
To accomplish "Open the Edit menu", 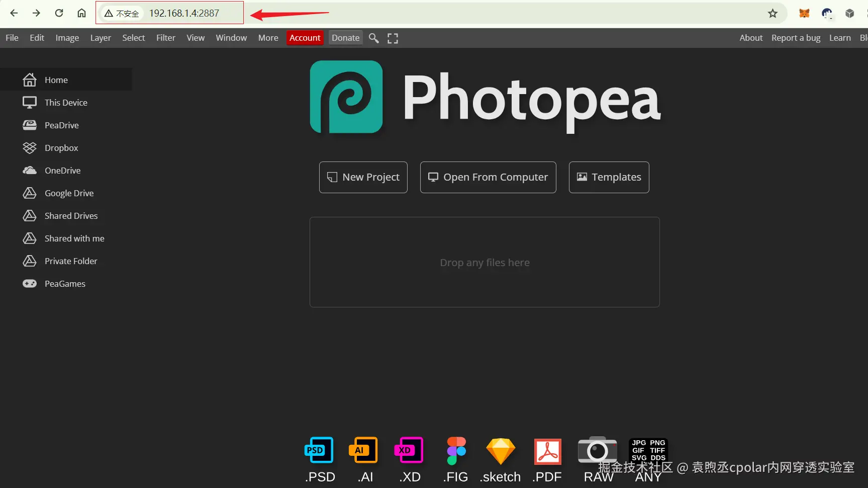I will (x=37, y=38).
